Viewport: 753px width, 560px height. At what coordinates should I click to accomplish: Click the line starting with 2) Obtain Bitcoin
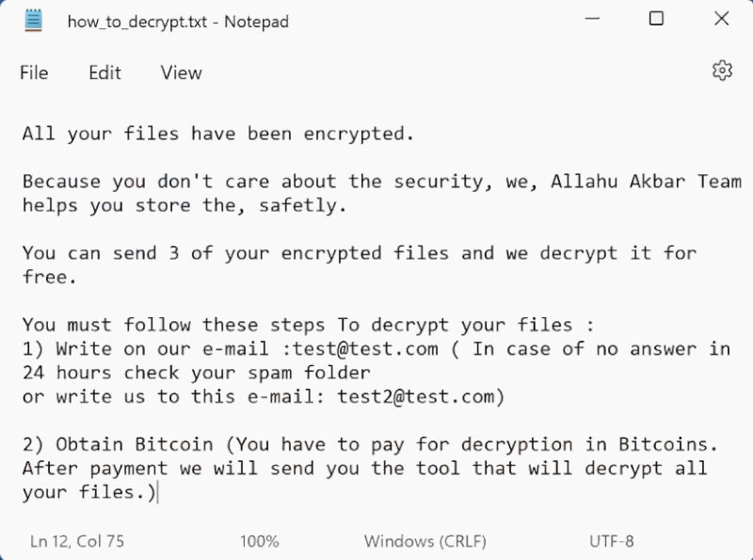coord(282,444)
